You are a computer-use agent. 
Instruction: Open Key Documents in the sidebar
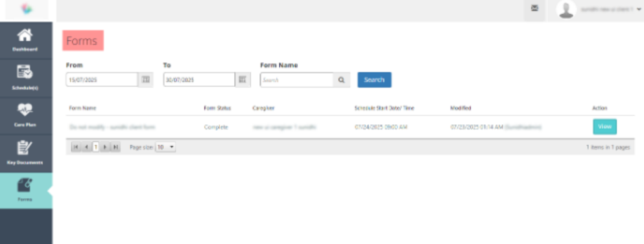tap(26, 153)
